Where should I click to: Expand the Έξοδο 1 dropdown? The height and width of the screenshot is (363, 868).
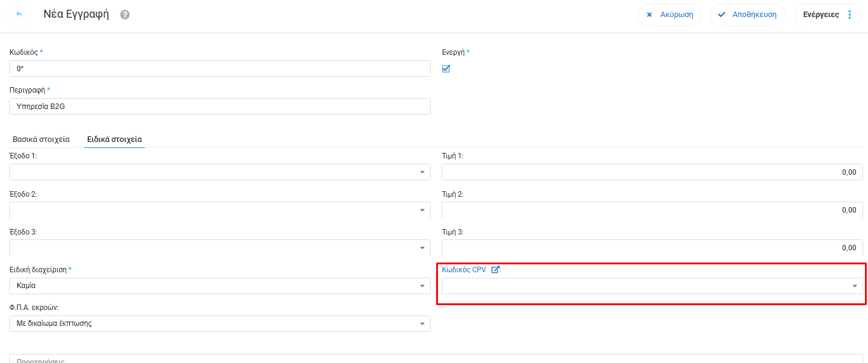(x=422, y=172)
